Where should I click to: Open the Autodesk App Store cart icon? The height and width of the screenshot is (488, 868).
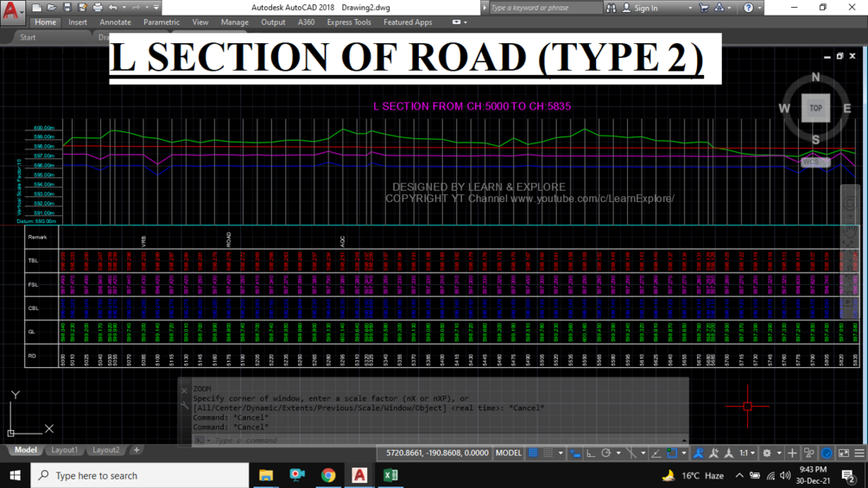point(704,8)
